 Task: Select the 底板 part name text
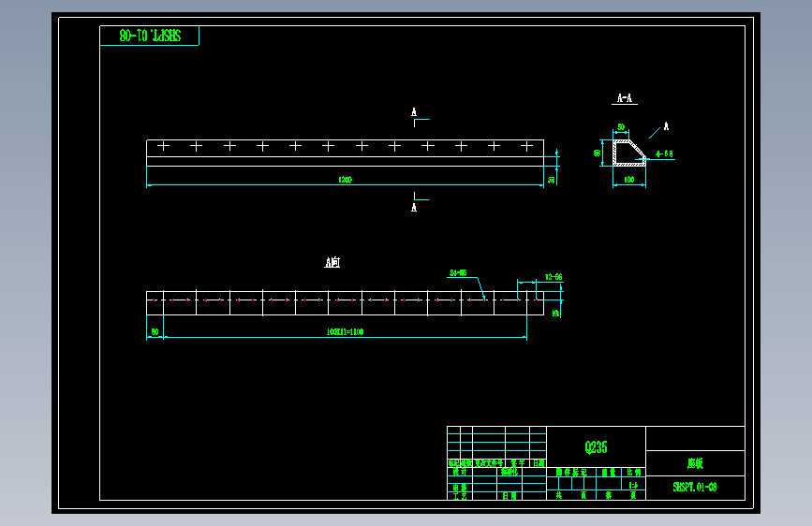click(695, 463)
